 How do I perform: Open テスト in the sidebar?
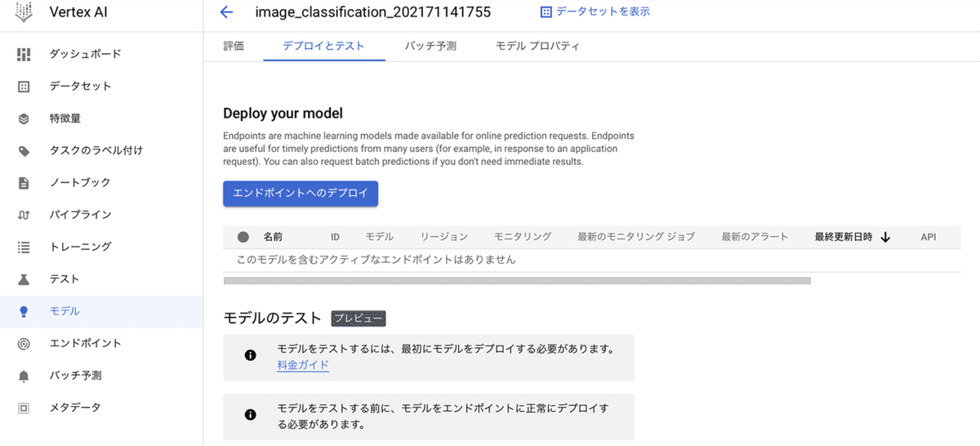[x=65, y=279]
